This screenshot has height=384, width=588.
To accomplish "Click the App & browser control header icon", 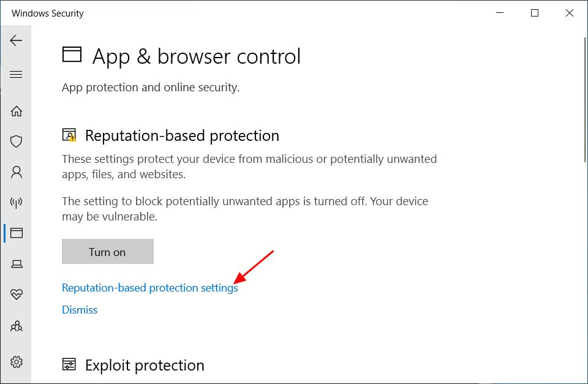I will (x=72, y=55).
